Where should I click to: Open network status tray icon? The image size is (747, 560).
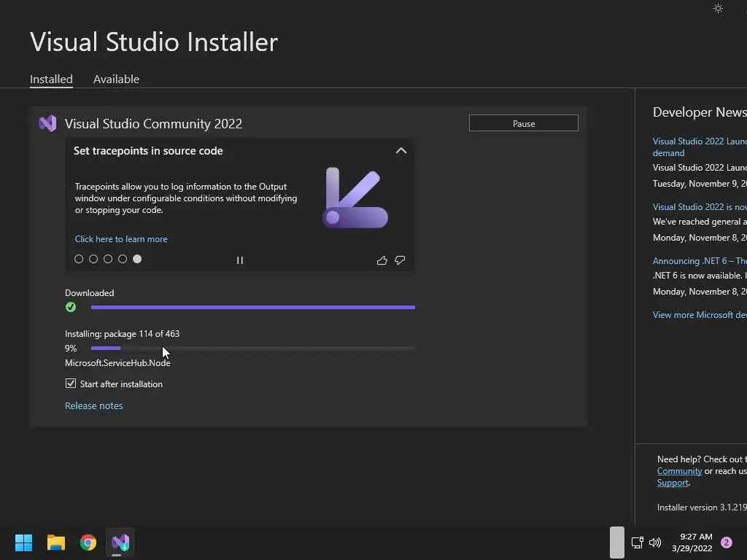coord(637,542)
